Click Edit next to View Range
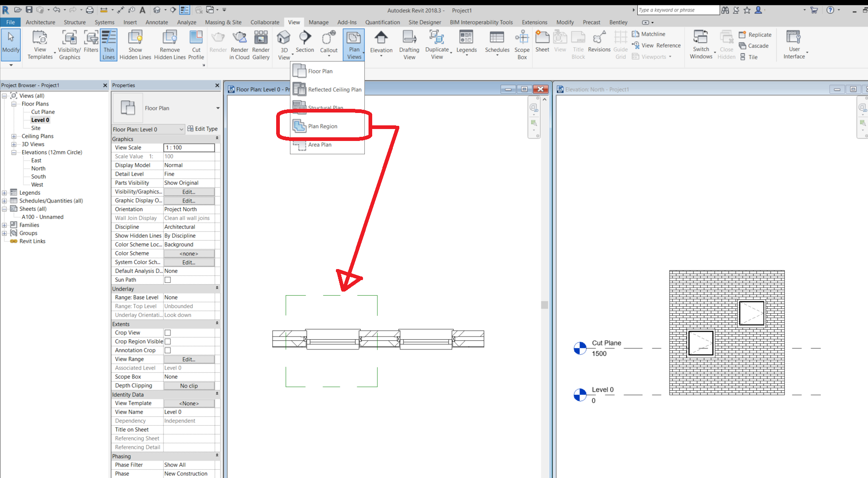 (x=189, y=359)
